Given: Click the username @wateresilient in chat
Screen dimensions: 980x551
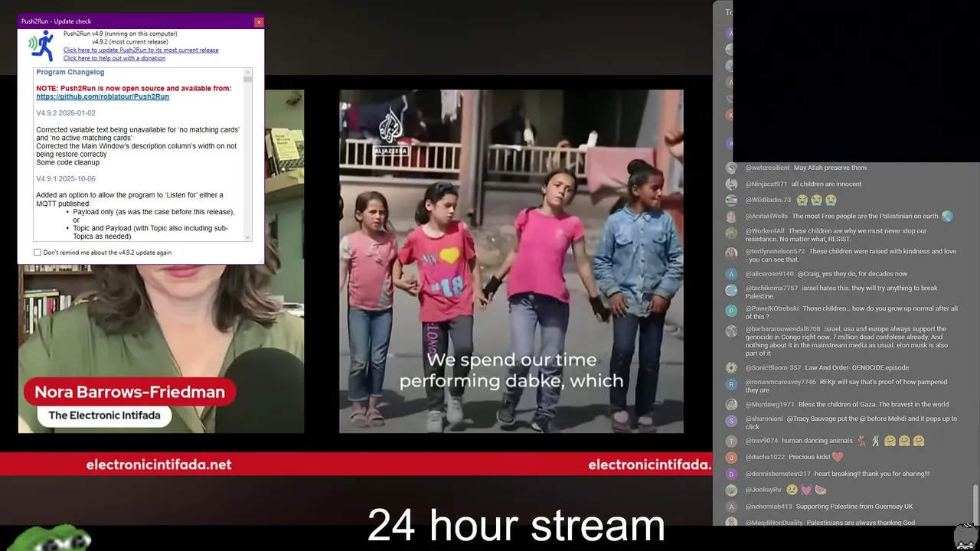Looking at the screenshot, I should [x=767, y=168].
